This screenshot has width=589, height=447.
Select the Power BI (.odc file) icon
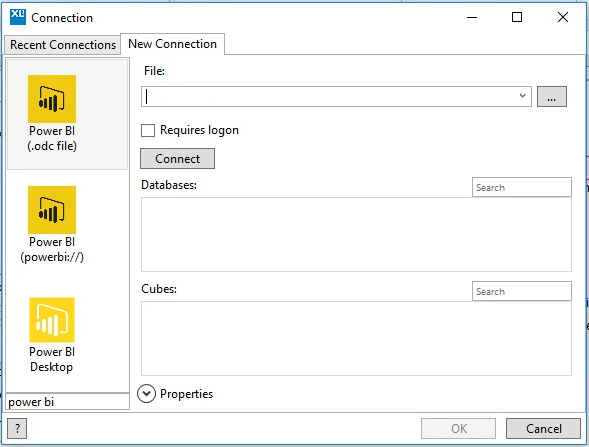(52, 99)
